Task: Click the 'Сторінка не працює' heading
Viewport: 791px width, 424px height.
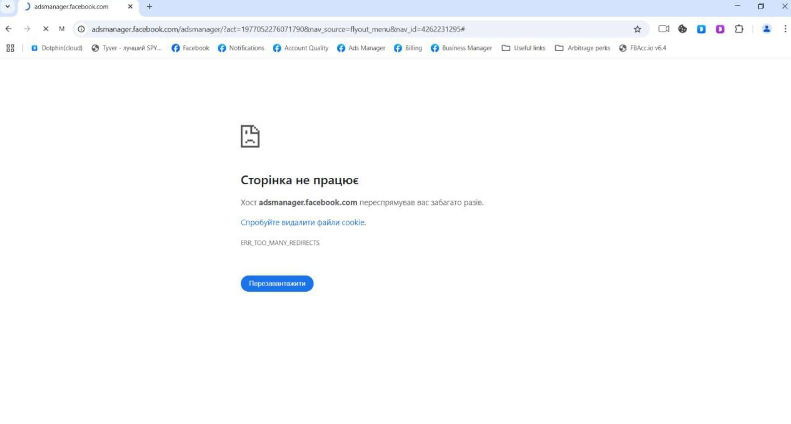Action: point(300,180)
